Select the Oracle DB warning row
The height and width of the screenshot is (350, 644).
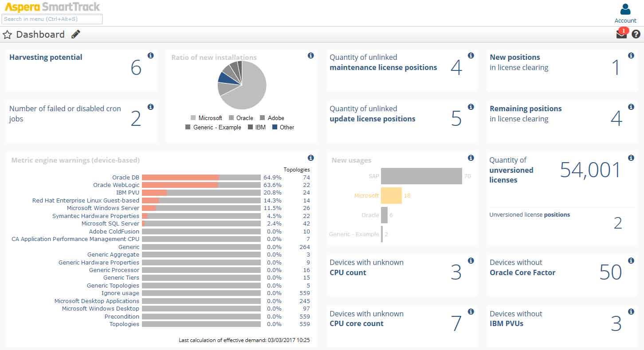tap(127, 177)
